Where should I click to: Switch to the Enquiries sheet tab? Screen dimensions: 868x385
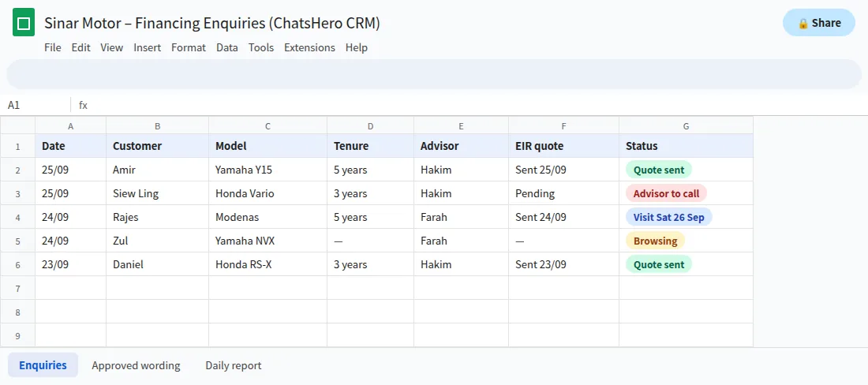43,365
